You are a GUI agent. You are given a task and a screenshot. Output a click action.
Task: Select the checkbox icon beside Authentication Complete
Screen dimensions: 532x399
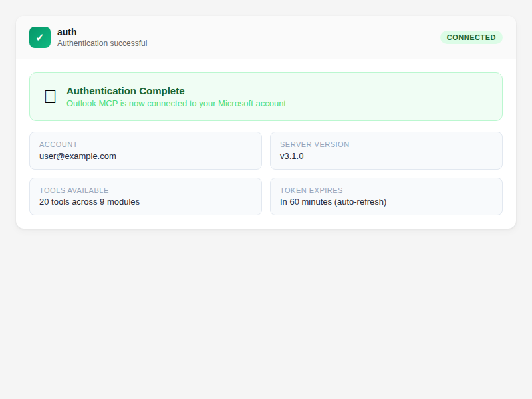pos(50,96)
